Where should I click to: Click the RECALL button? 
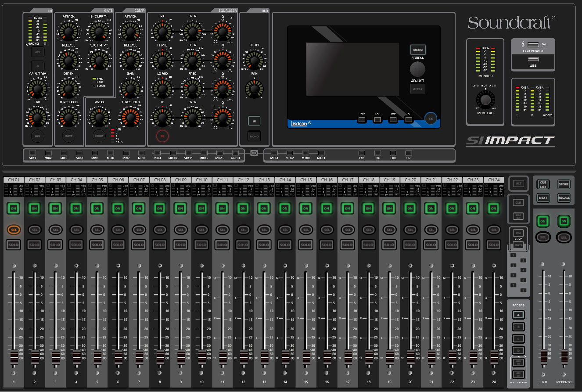click(x=564, y=198)
